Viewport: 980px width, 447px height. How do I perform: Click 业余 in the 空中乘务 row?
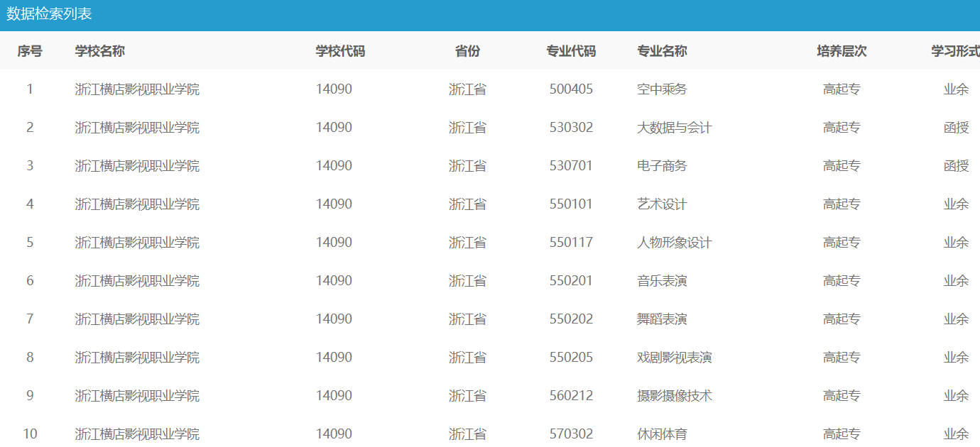pos(956,89)
